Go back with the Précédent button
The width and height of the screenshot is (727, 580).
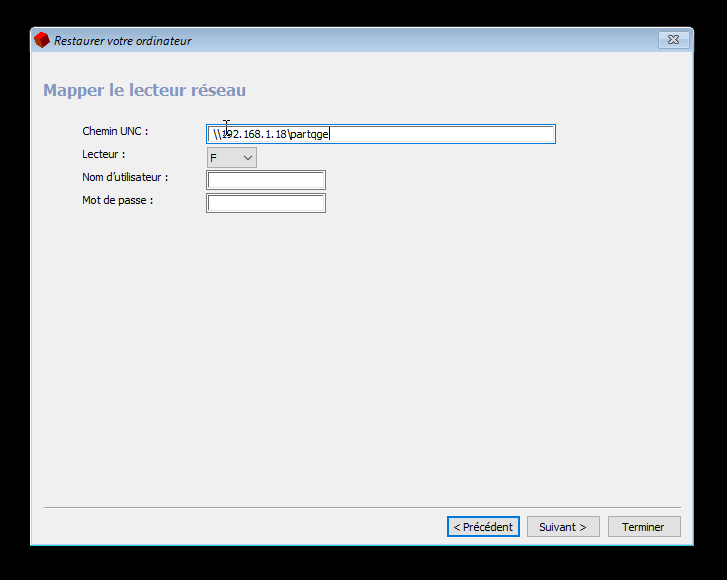(x=483, y=526)
